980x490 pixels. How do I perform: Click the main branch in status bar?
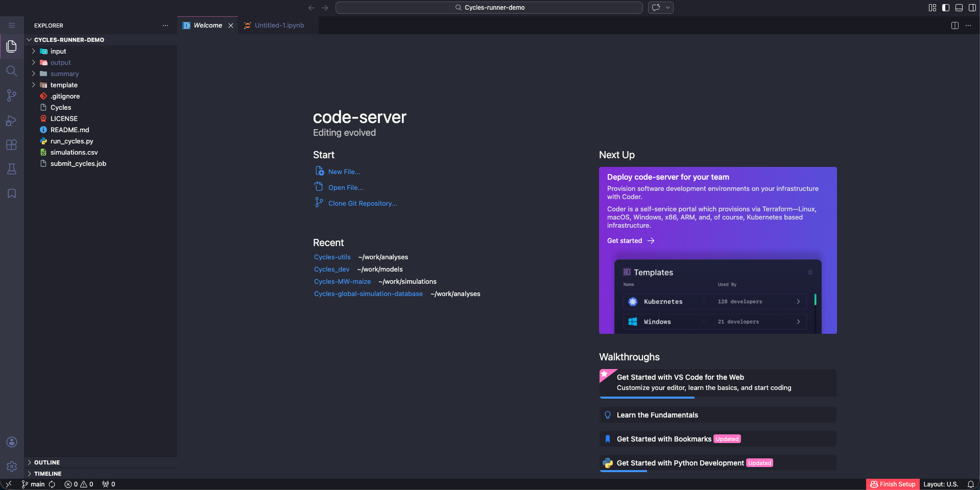33,484
